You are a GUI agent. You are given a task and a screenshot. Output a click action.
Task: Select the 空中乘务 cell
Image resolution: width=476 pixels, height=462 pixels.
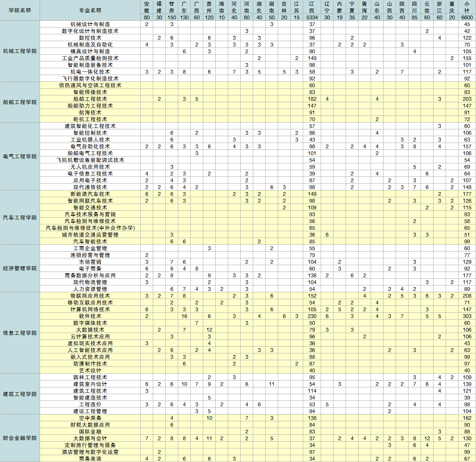pyautogui.click(x=90, y=418)
